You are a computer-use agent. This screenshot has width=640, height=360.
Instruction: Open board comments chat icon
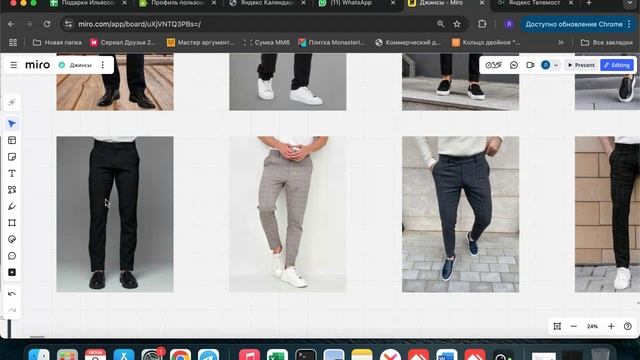[x=514, y=65]
